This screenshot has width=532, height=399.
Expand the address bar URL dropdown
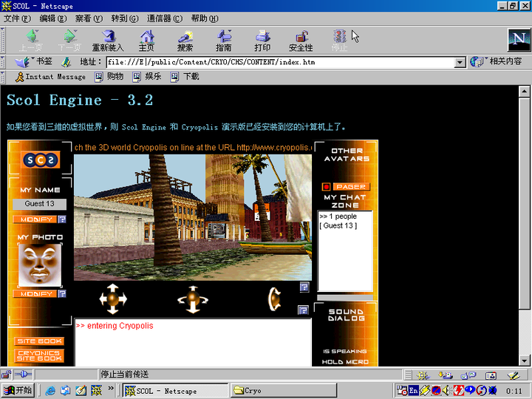460,63
